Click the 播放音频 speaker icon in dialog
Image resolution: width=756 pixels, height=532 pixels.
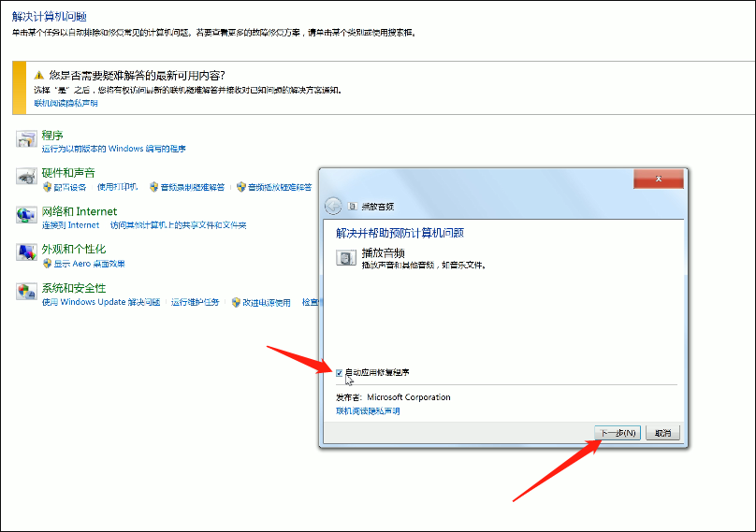tap(345, 258)
